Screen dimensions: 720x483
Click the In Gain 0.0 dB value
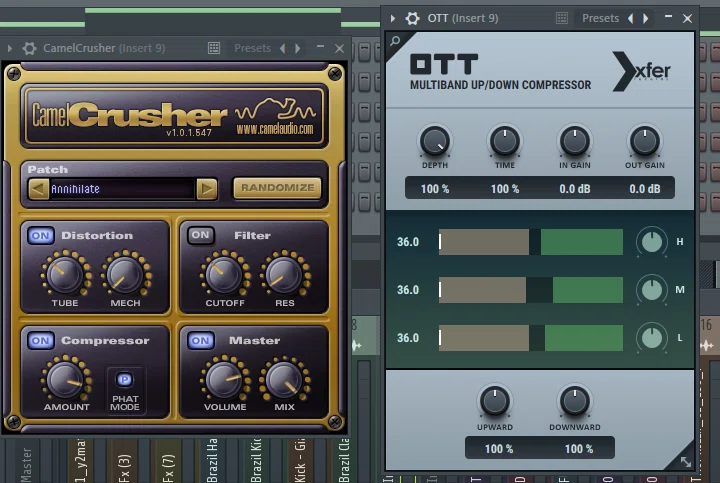pos(575,189)
